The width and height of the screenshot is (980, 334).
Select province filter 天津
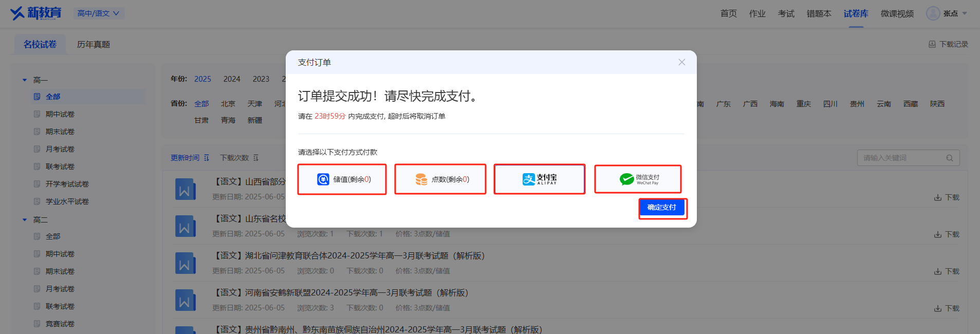(255, 104)
